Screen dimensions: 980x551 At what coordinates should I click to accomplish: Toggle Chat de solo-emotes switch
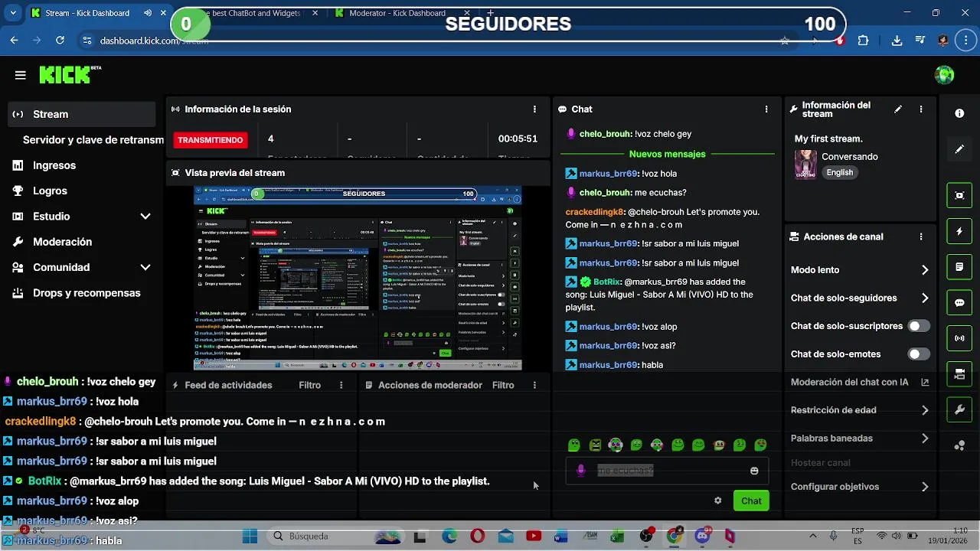pos(919,354)
